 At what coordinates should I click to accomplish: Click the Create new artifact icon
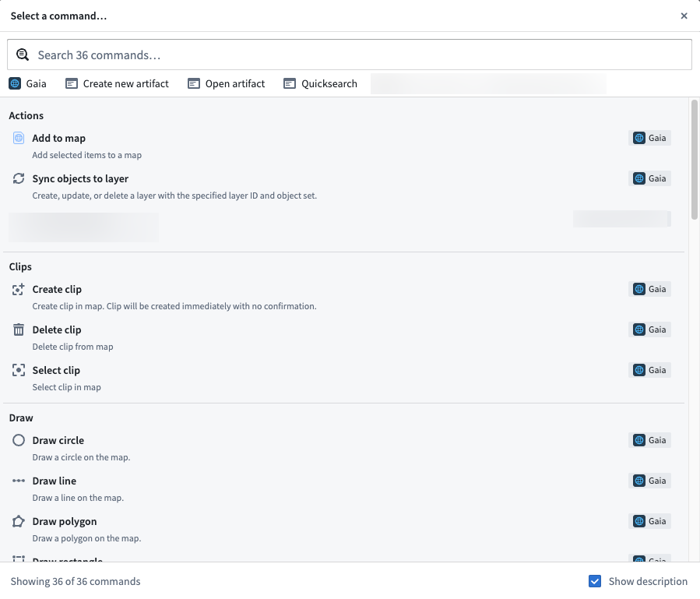click(x=72, y=83)
